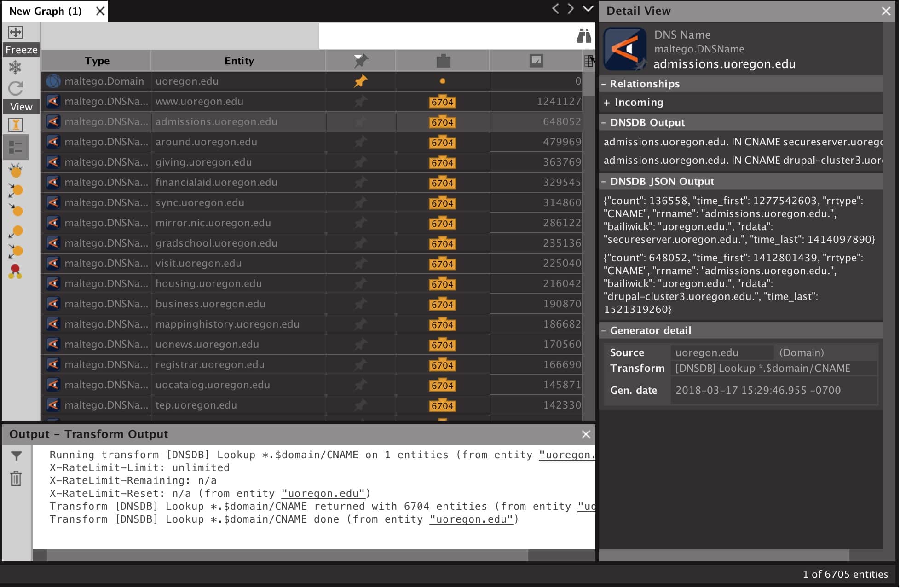Click the 1 of 6705 entities status text
Image resolution: width=900 pixels, height=588 pixels.
845,575
